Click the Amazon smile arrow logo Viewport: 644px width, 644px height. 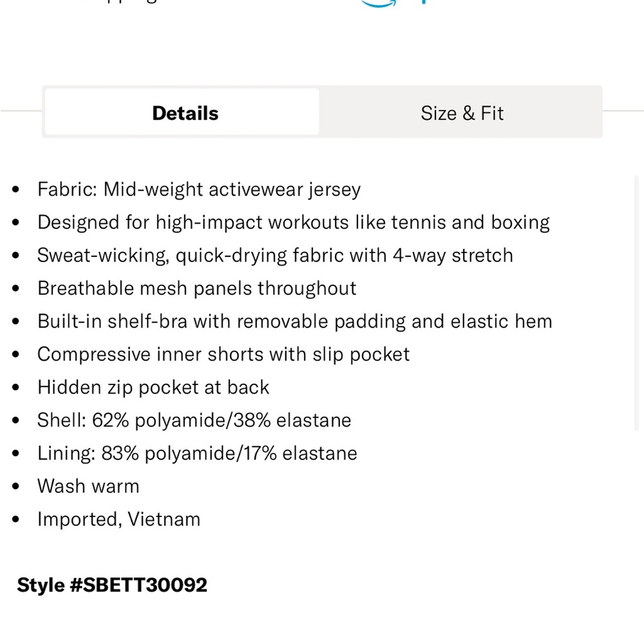click(x=378, y=4)
